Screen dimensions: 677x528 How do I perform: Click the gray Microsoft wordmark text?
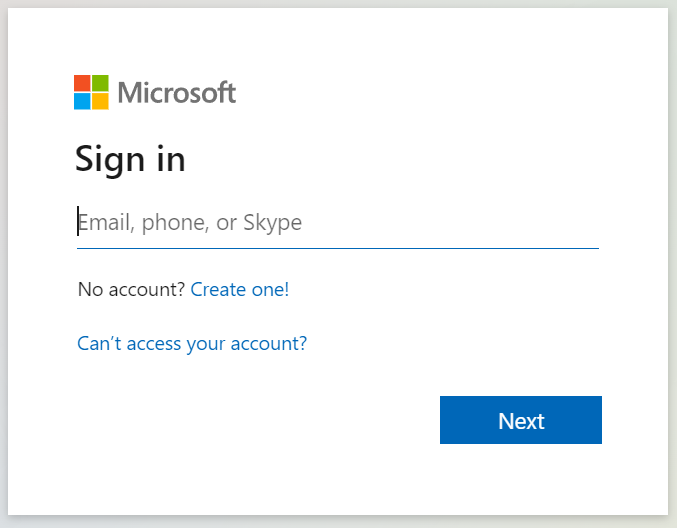coord(177,92)
